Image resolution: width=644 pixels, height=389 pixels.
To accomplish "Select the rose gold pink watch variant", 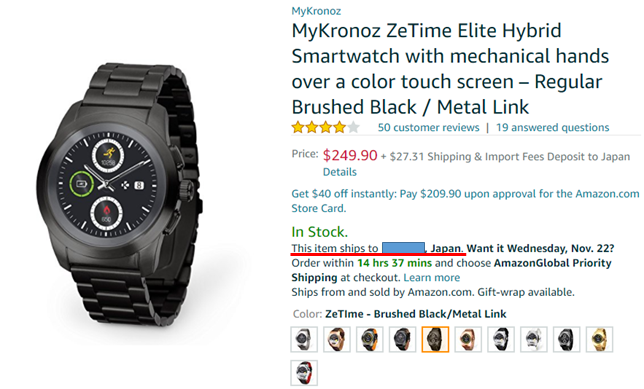I will (468, 339).
